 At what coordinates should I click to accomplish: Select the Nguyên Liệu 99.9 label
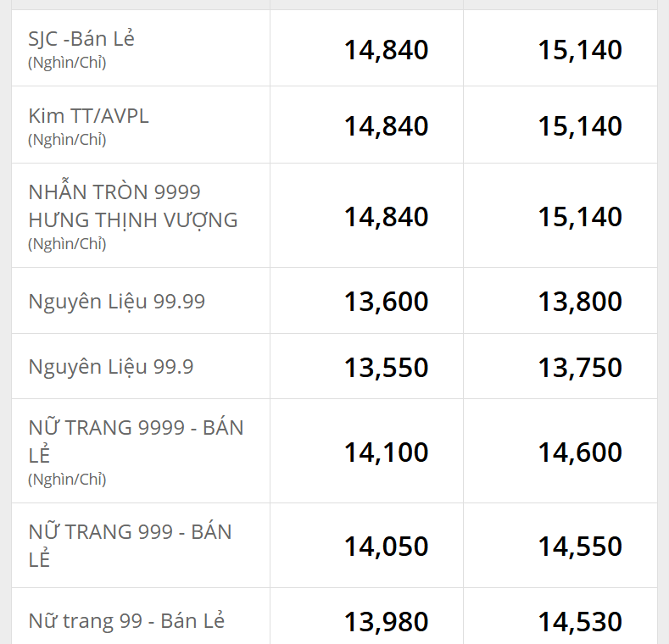coord(111,367)
